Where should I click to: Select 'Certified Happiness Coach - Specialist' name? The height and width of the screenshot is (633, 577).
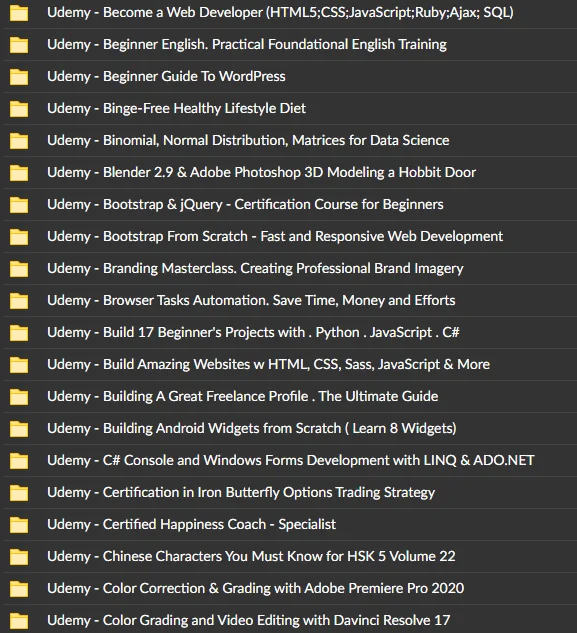tap(219, 524)
